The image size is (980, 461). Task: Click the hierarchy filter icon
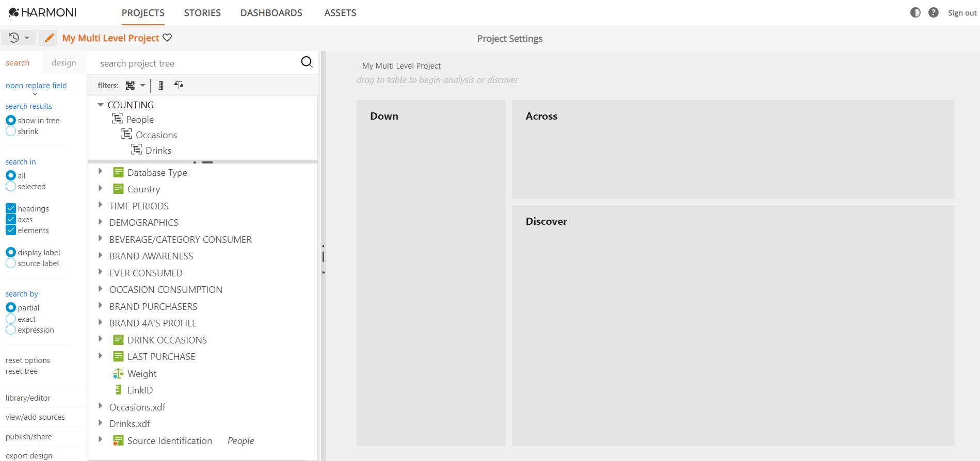point(130,86)
